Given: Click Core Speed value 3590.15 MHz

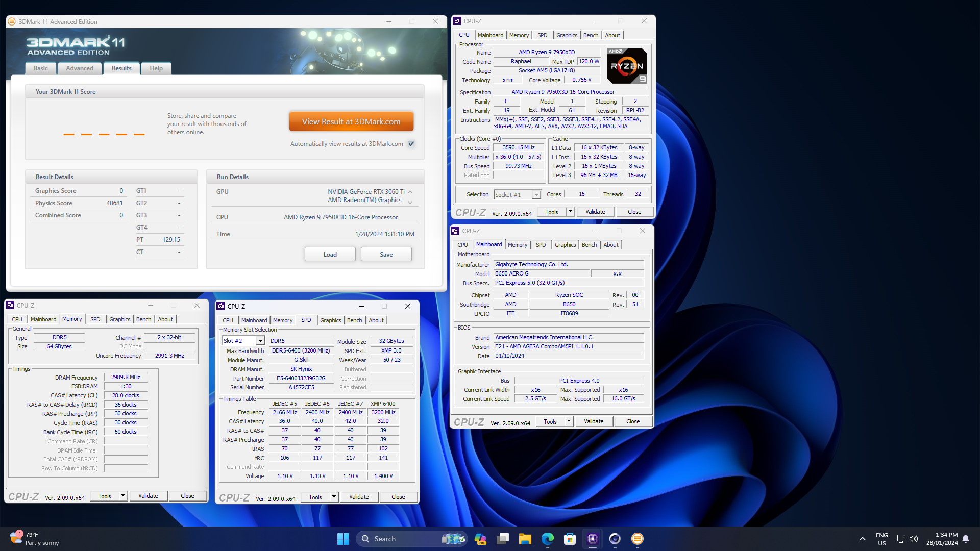Looking at the screenshot, I should 519,148.
